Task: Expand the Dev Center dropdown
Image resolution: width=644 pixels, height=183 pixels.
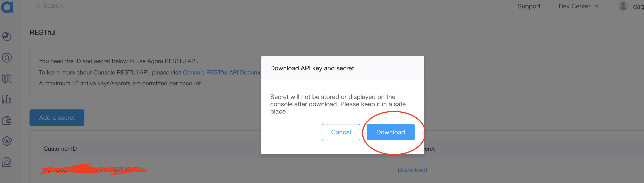Action: (579, 6)
